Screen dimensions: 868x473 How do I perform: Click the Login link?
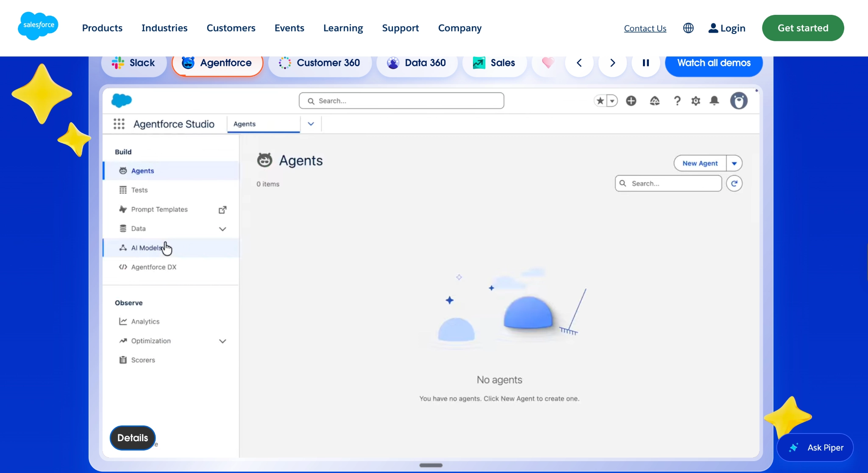coord(727,28)
